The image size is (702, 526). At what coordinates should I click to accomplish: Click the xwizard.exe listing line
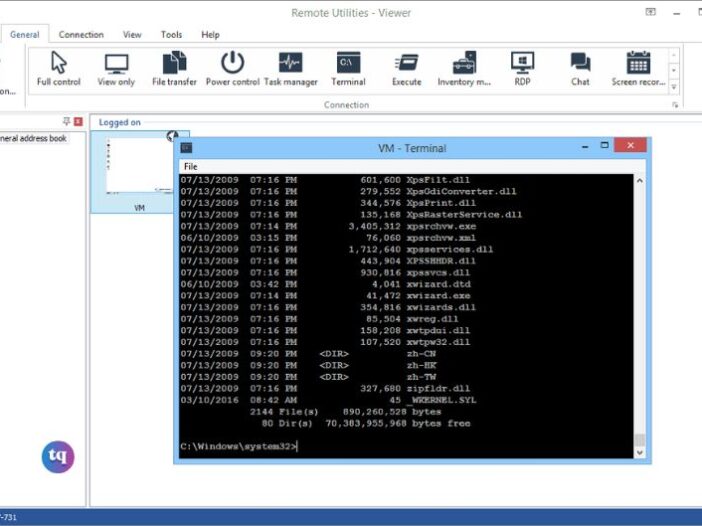(325, 295)
